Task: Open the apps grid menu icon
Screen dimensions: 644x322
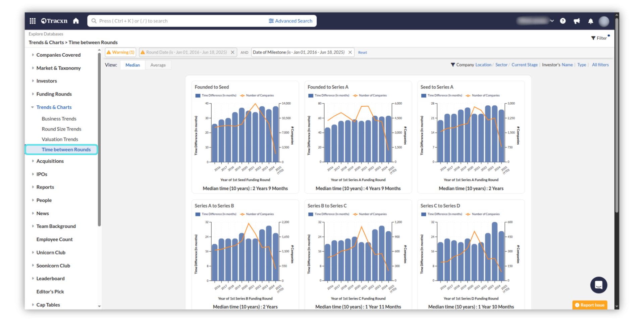Action: point(33,21)
